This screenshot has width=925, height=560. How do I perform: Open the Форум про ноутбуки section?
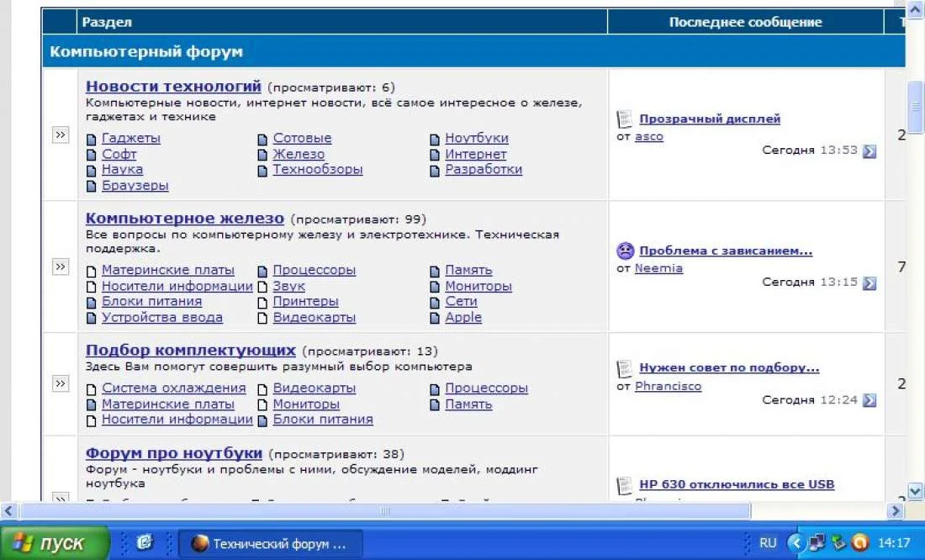coord(174,453)
